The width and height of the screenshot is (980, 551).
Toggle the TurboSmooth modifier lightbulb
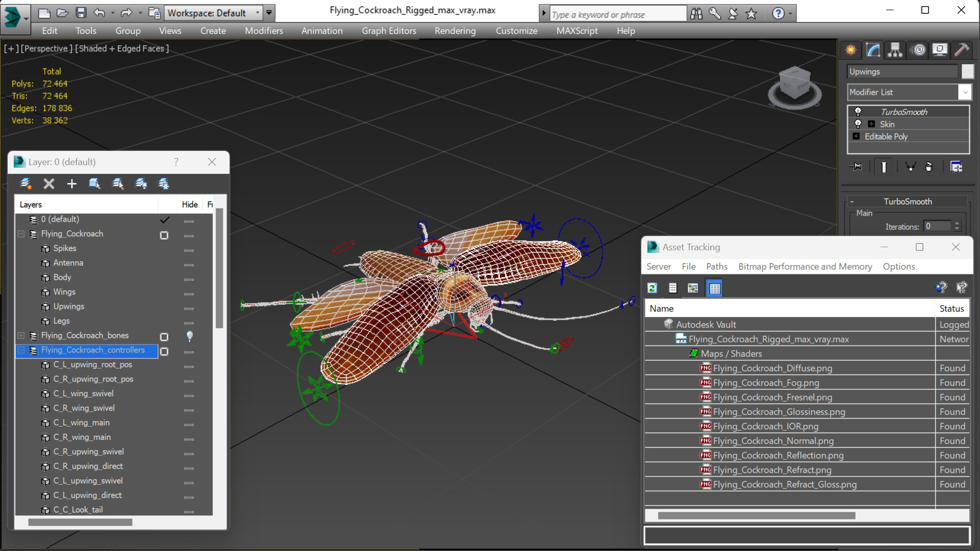coord(858,112)
